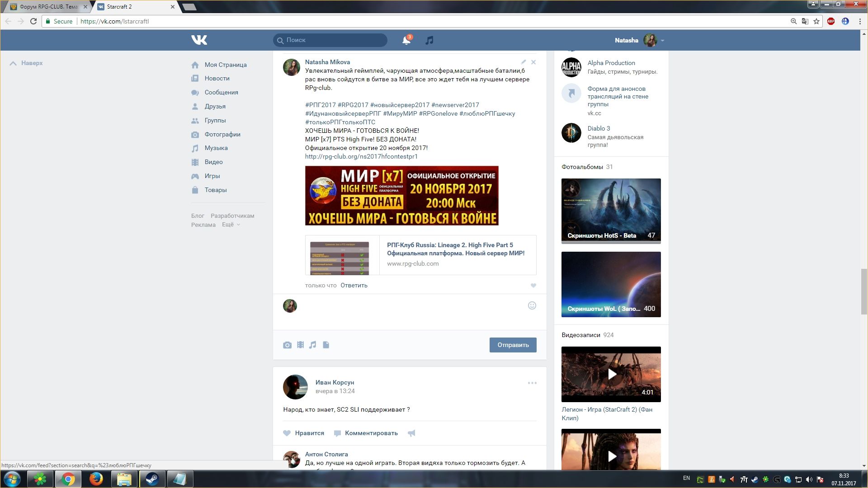The image size is (868, 488).
Task: Open Windows Start button
Action: point(12,479)
